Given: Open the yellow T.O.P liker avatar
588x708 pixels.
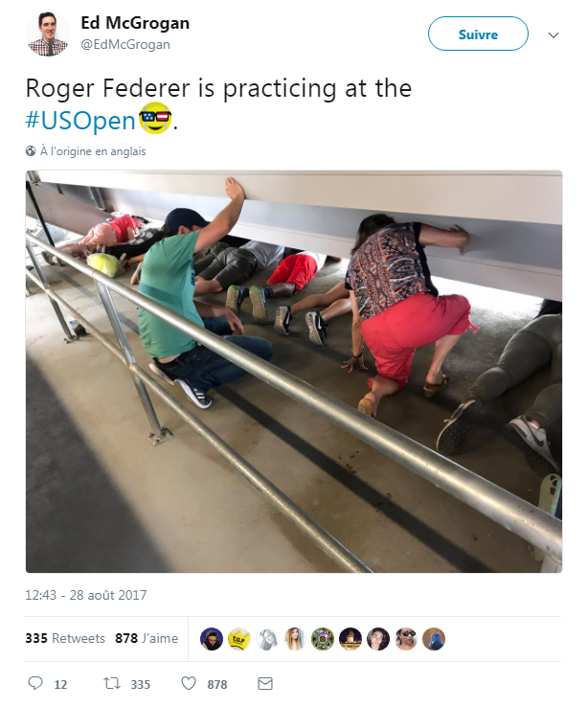Looking at the screenshot, I should (x=239, y=639).
